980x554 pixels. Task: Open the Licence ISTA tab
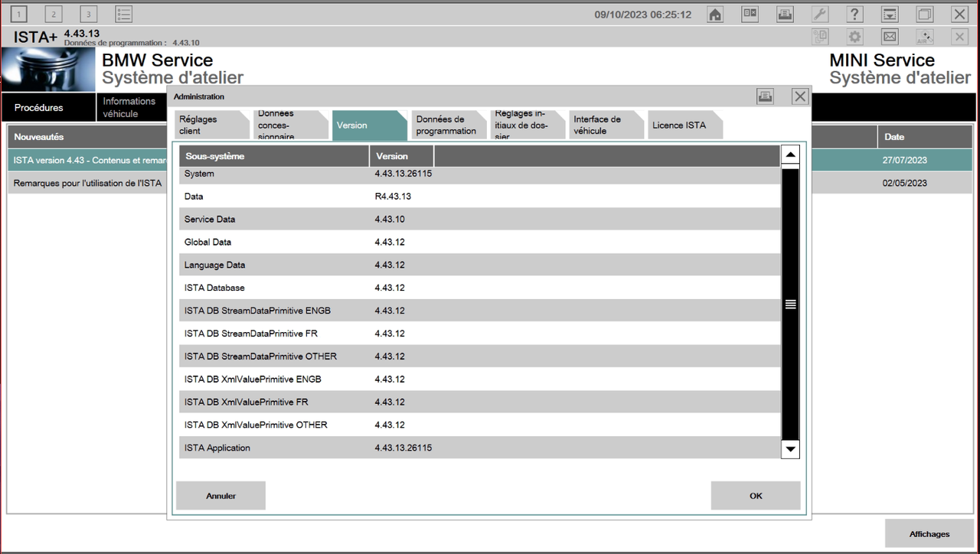click(685, 125)
